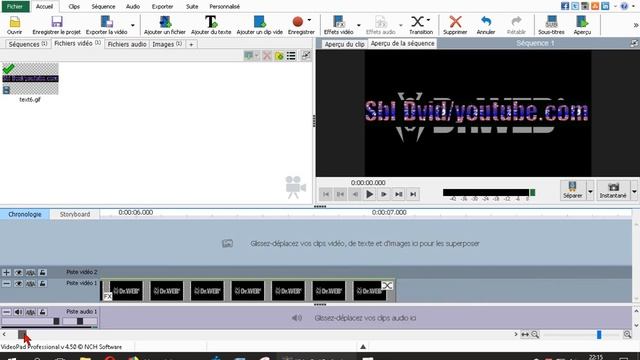Open the Clips ribbon tab

click(x=74, y=7)
